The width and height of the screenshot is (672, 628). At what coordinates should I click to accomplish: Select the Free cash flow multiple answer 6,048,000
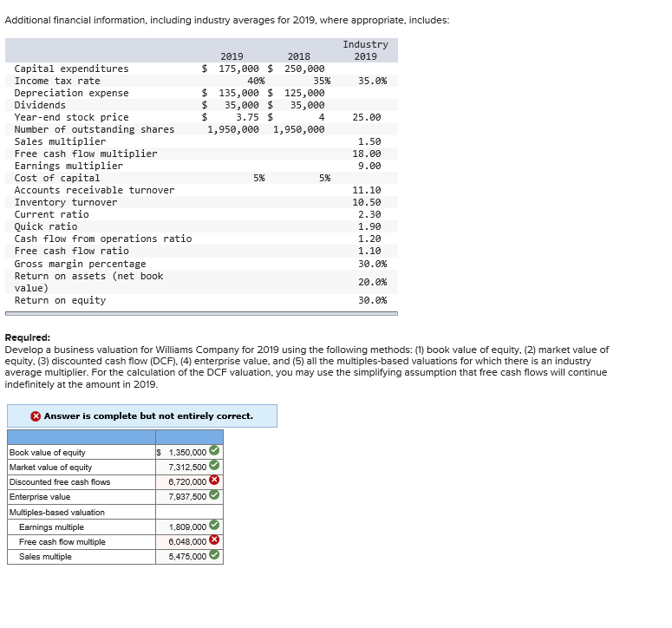[x=187, y=542]
